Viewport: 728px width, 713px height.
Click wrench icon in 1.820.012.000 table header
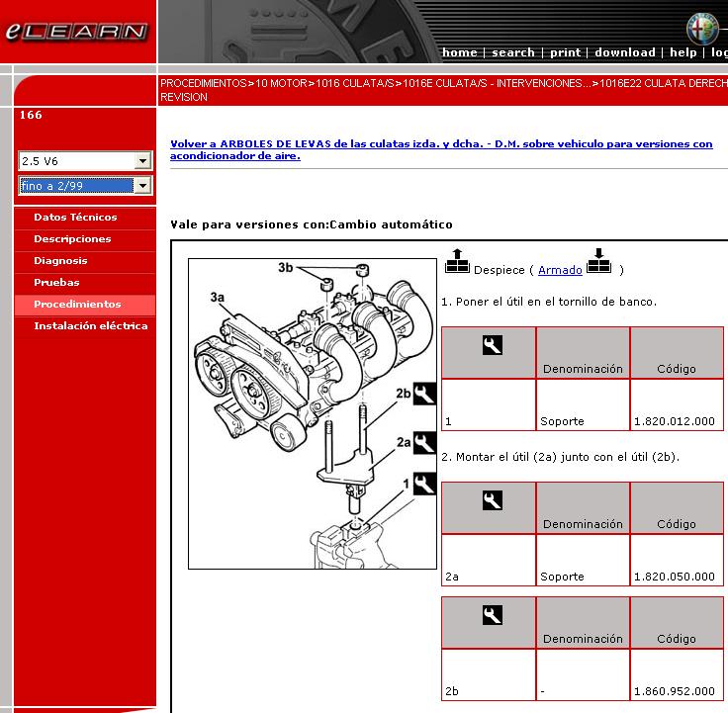[x=492, y=345]
